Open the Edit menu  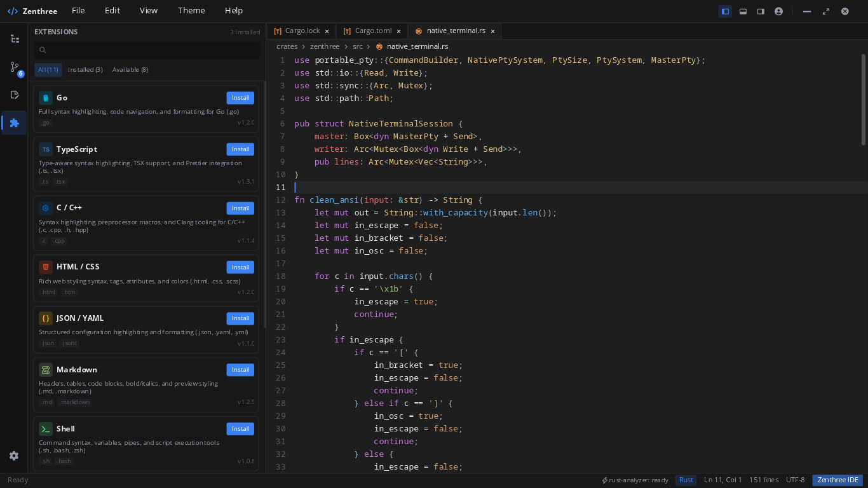pyautogui.click(x=112, y=11)
